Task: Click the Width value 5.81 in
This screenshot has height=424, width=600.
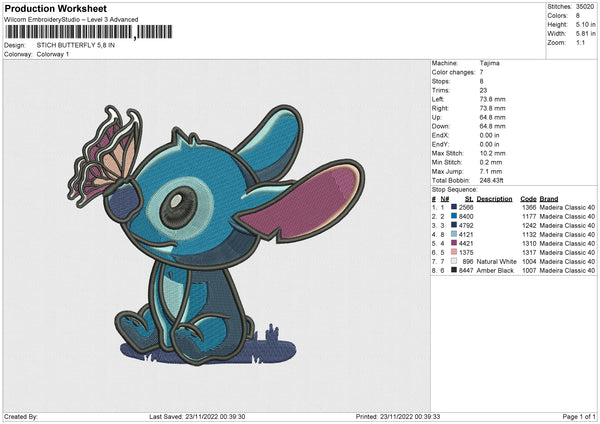Action: coord(585,34)
